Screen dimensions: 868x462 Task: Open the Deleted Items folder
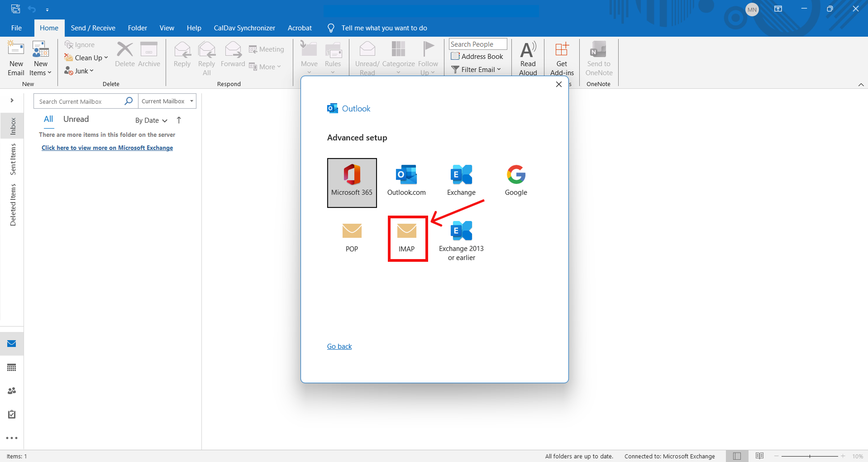(13, 205)
